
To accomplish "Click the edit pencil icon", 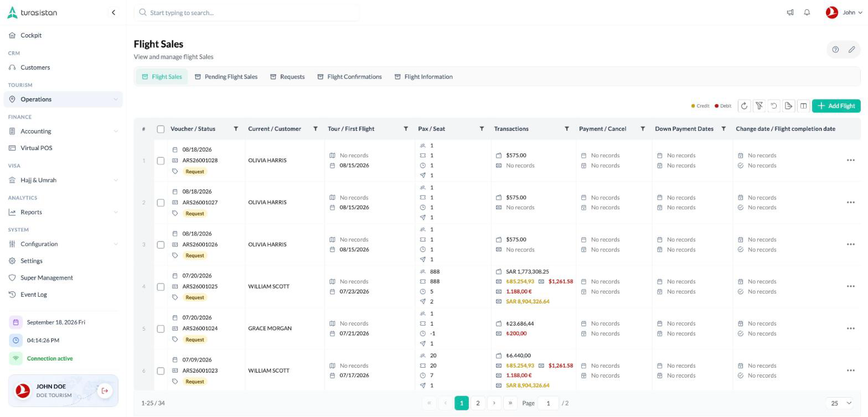I will click(x=851, y=49).
